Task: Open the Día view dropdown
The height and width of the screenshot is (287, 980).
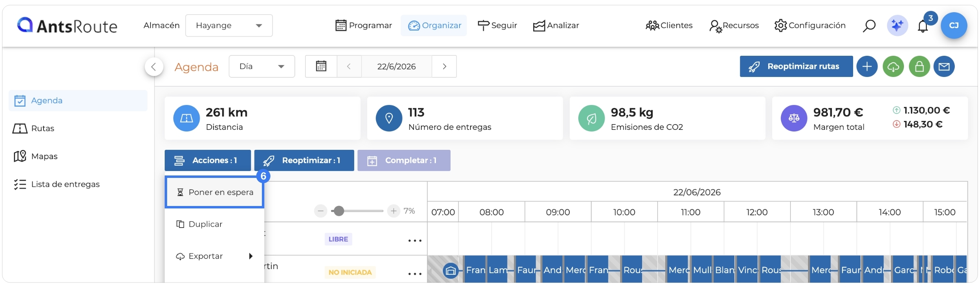Action: point(262,66)
